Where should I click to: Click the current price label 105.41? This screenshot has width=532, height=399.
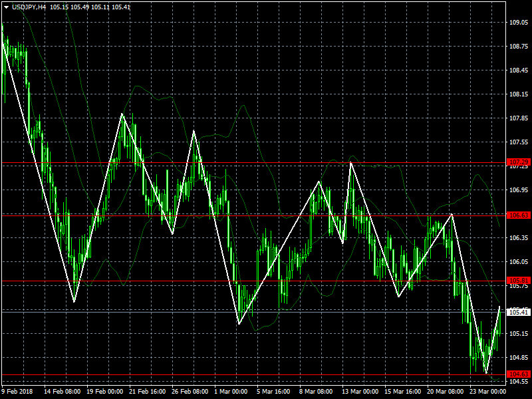519,312
